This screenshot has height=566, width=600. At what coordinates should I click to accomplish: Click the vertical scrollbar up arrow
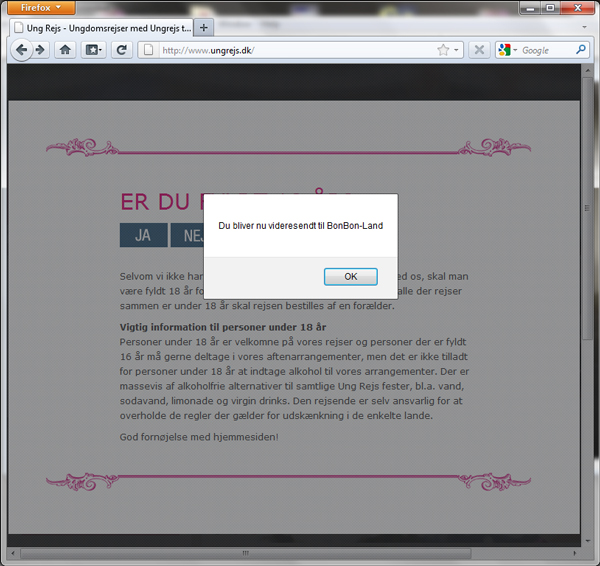tap(587, 71)
